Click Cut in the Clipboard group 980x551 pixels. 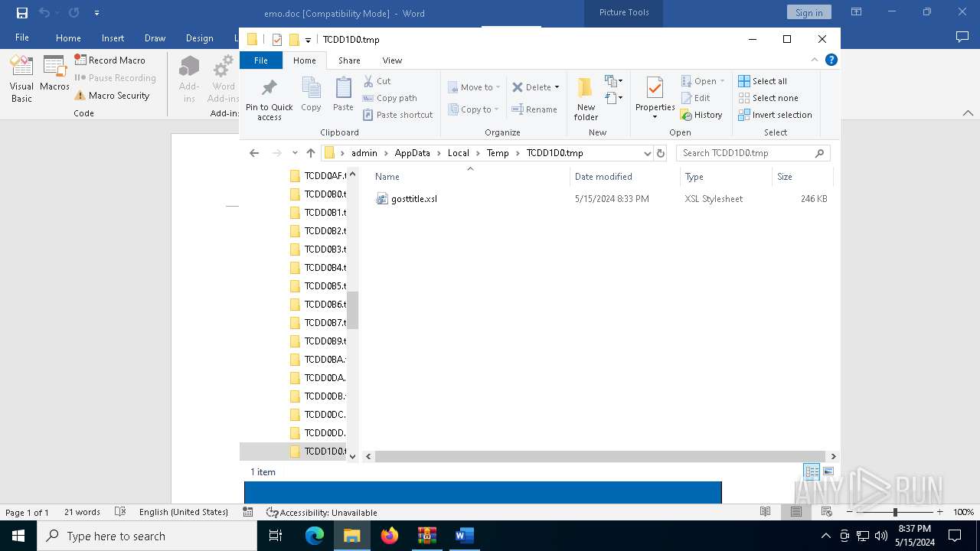tap(377, 81)
